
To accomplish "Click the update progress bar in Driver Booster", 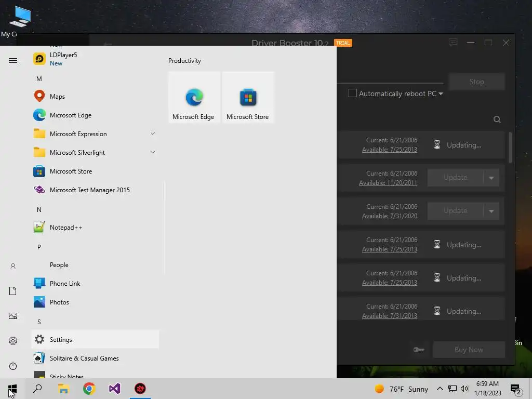I will point(390,83).
